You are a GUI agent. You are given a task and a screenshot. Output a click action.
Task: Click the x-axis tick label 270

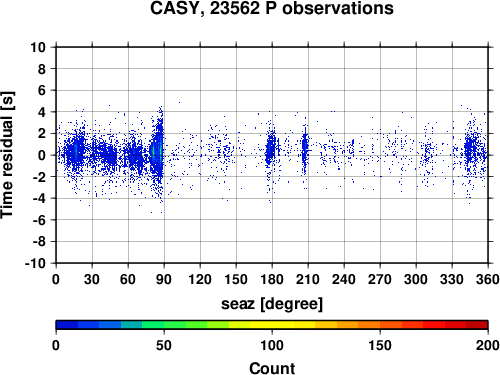(x=380, y=279)
